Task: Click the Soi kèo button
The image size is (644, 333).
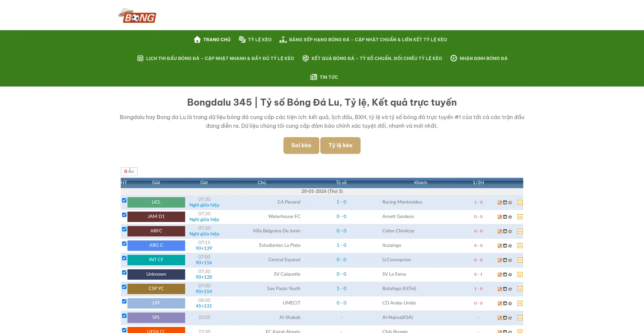Action: point(301,145)
